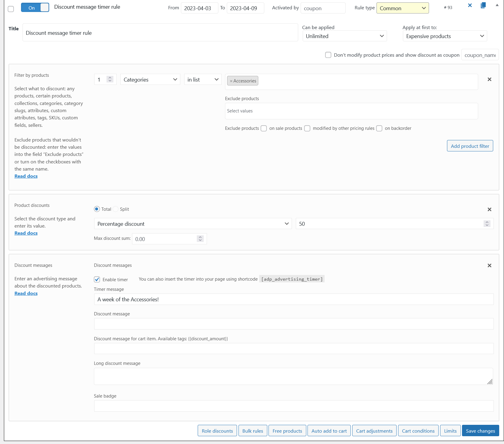Exclude products on backorder checkbox
Screen dimensions: 504x444
[379, 128]
